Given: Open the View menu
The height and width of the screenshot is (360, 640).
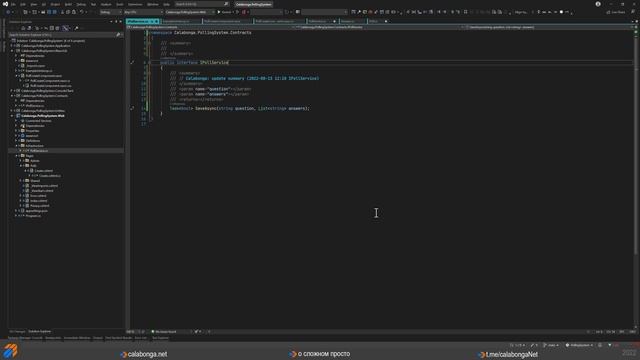Looking at the screenshot, I should click(x=33, y=4).
